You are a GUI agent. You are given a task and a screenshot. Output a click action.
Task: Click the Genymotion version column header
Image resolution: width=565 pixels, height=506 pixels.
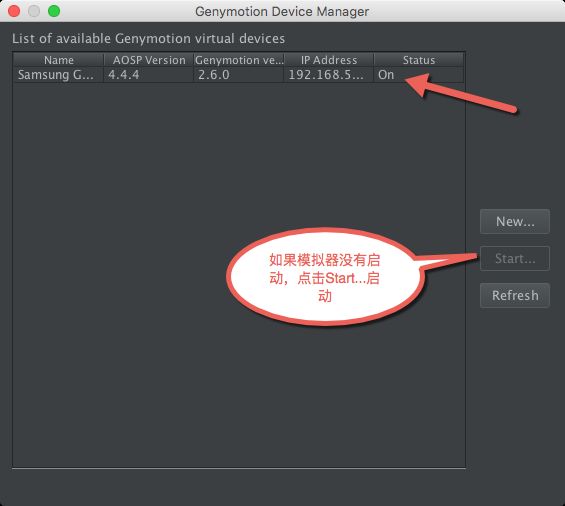coord(239,60)
